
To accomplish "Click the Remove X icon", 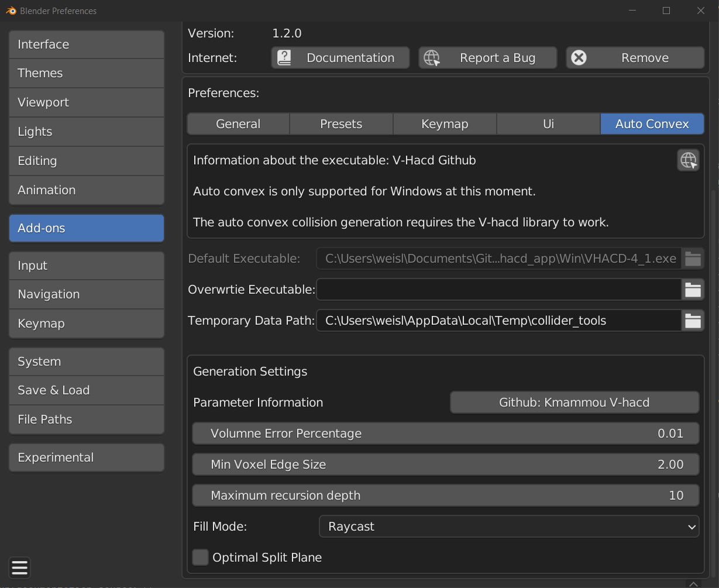I will click(x=579, y=58).
